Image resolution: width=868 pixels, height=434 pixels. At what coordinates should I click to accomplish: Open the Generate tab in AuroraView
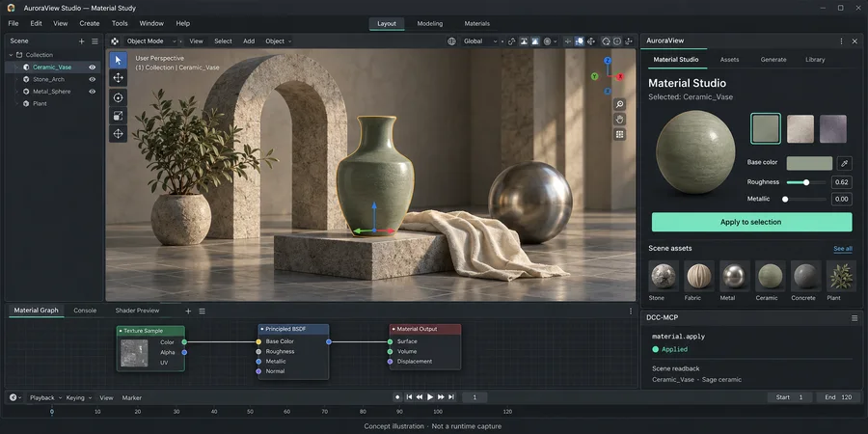(x=773, y=59)
